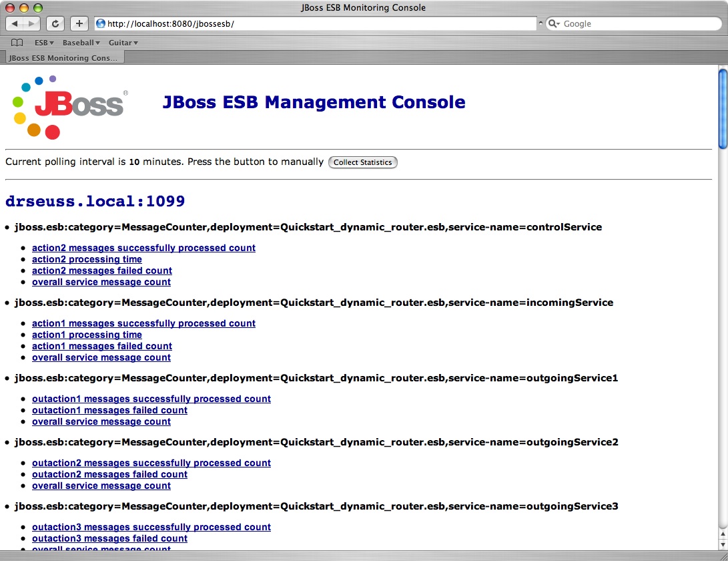The height and width of the screenshot is (561, 728).
Task: Open the outaction3 messages failed count link
Action: (109, 538)
